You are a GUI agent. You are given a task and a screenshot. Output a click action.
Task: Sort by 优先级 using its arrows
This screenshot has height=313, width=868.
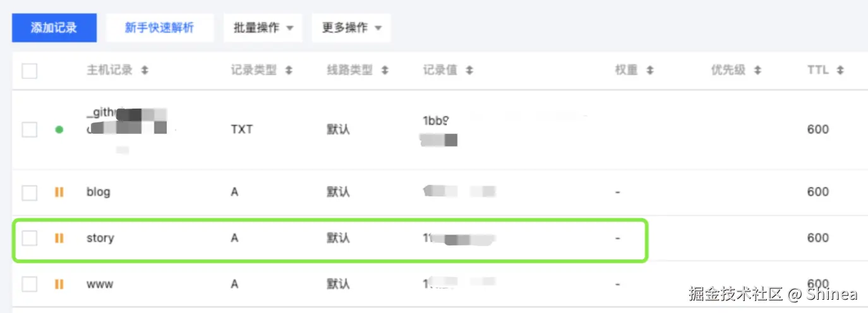(757, 71)
